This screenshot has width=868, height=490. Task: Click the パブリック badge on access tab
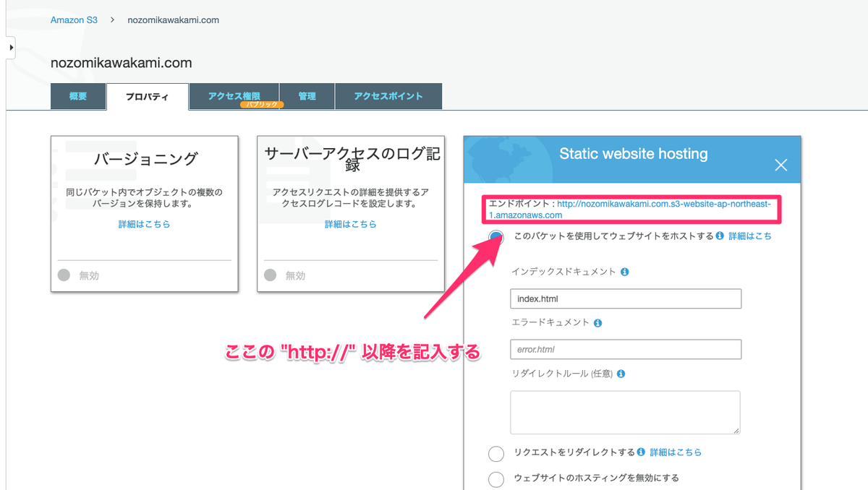262,105
